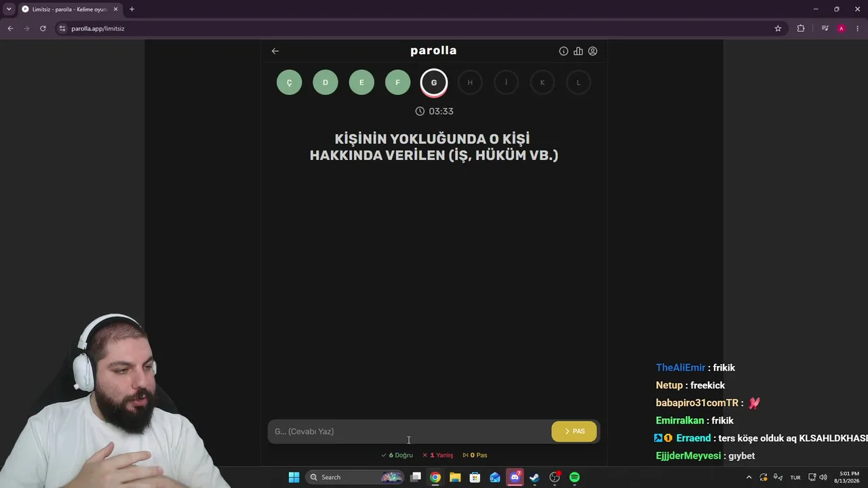Select the letter İ circle
This screenshot has height=488, width=868.
click(x=506, y=83)
